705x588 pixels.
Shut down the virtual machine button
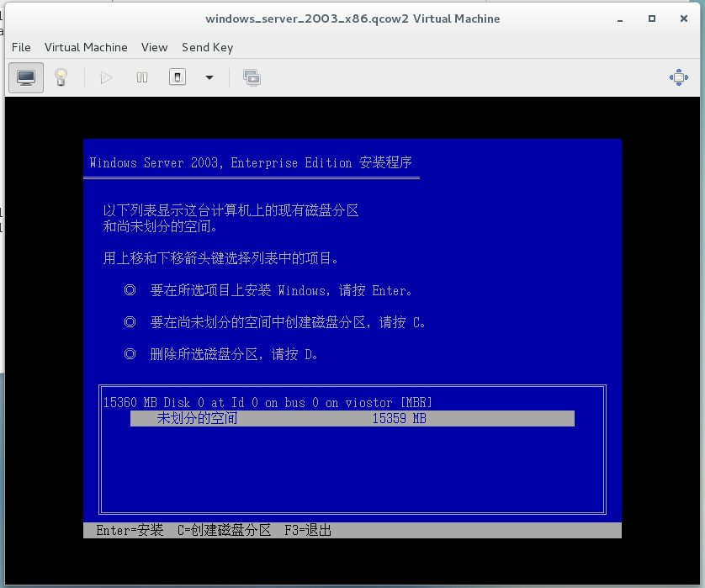(x=178, y=77)
